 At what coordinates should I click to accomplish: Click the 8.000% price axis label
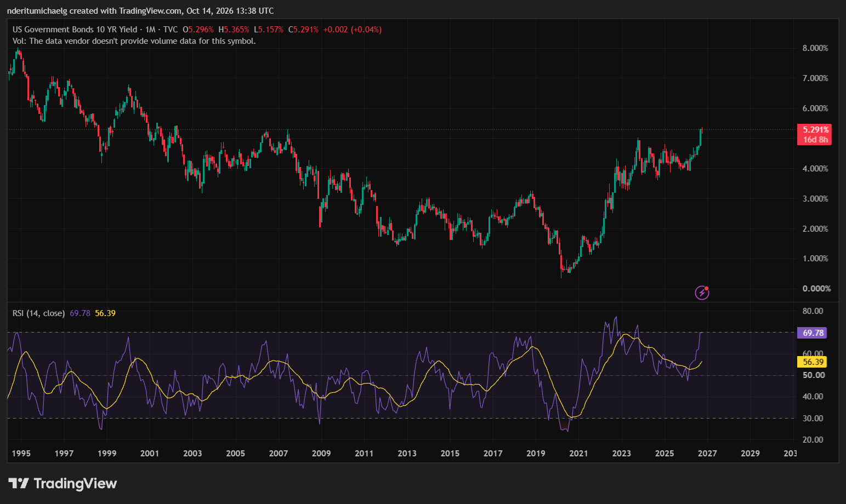(x=815, y=48)
